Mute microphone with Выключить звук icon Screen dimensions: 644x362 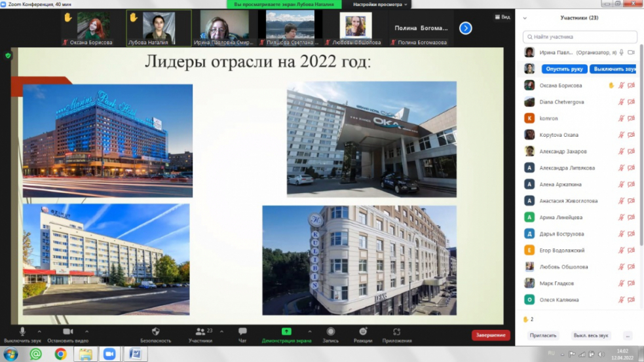pyautogui.click(x=22, y=331)
